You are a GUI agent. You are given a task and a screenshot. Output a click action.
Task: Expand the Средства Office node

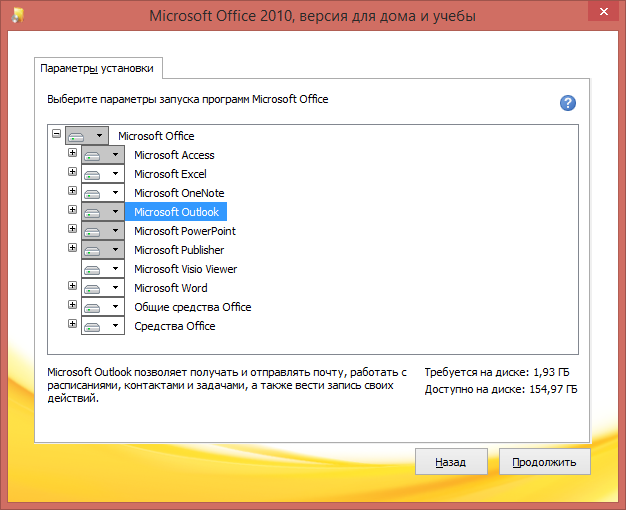point(72,323)
